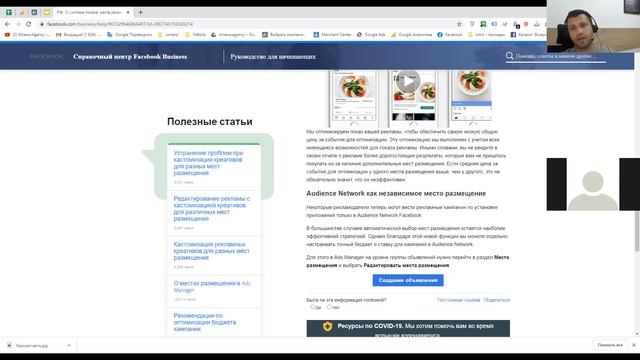The width and height of the screenshot is (640, 360).
Task: Open the Ресурсы по COVID-19 banner
Action: click(408, 329)
